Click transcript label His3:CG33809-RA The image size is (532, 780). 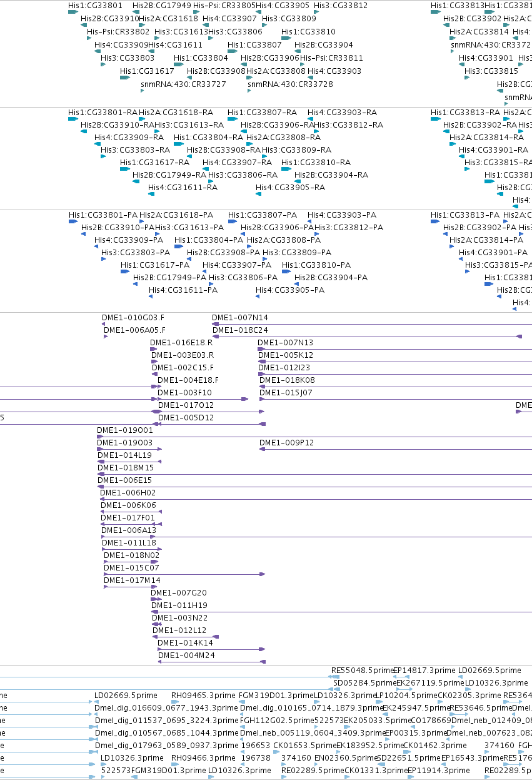(296, 150)
